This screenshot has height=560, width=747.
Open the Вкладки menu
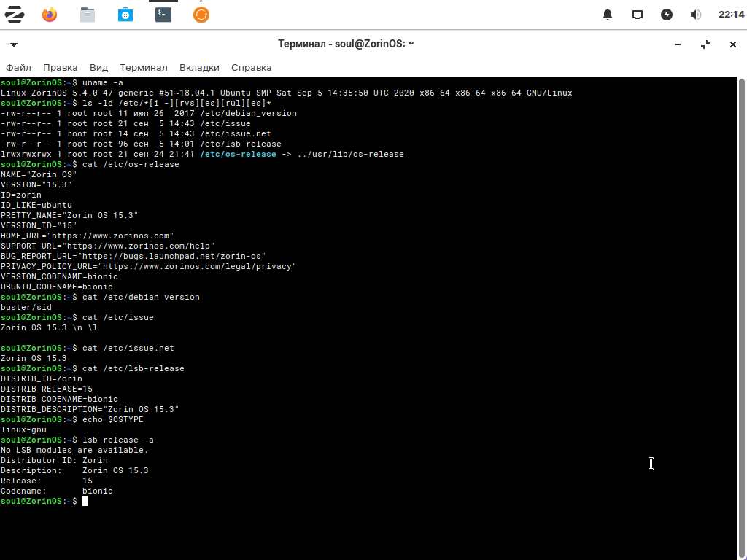pyautogui.click(x=199, y=68)
